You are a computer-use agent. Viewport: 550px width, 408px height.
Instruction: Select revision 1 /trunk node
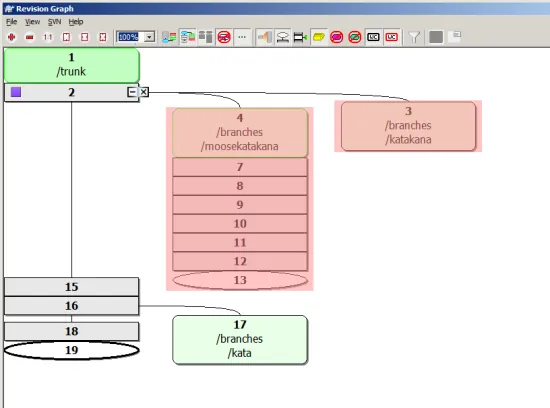[72, 65]
